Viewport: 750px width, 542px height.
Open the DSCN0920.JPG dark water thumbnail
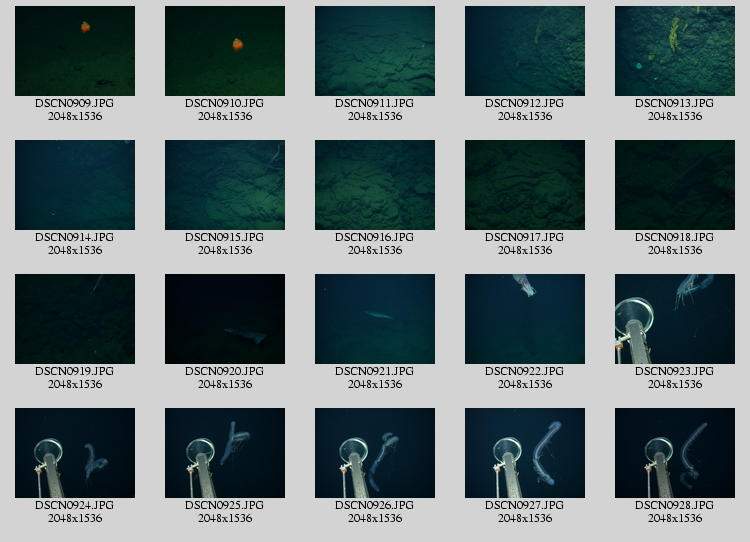pos(225,319)
